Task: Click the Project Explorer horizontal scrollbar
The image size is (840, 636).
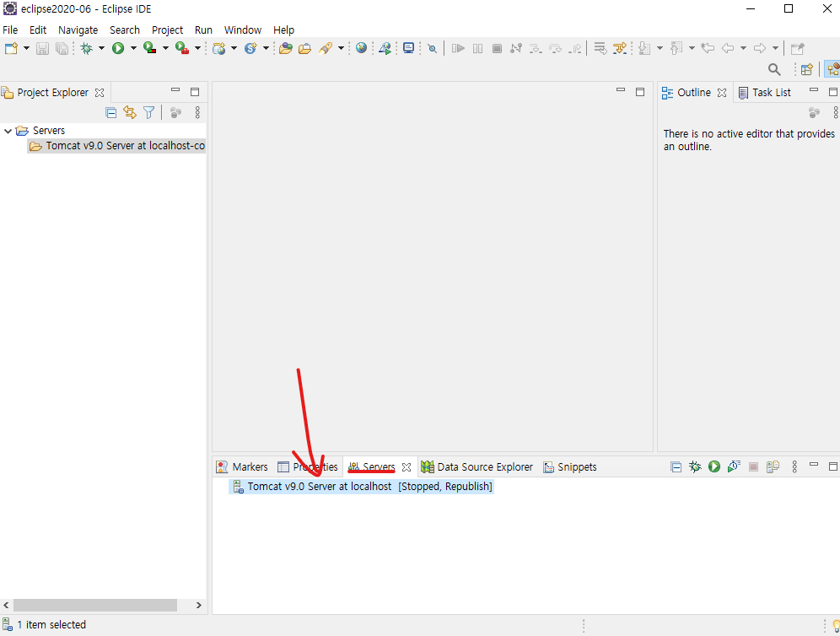Action: click(95, 605)
